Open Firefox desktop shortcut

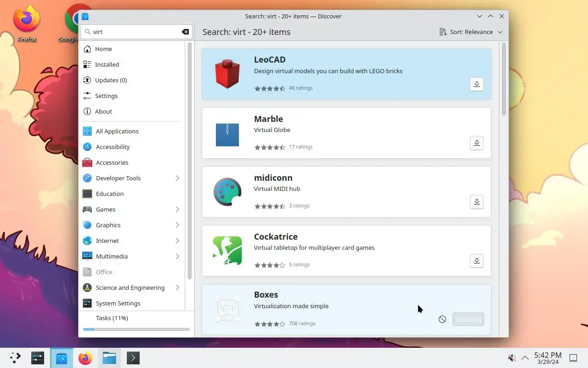pos(27,23)
